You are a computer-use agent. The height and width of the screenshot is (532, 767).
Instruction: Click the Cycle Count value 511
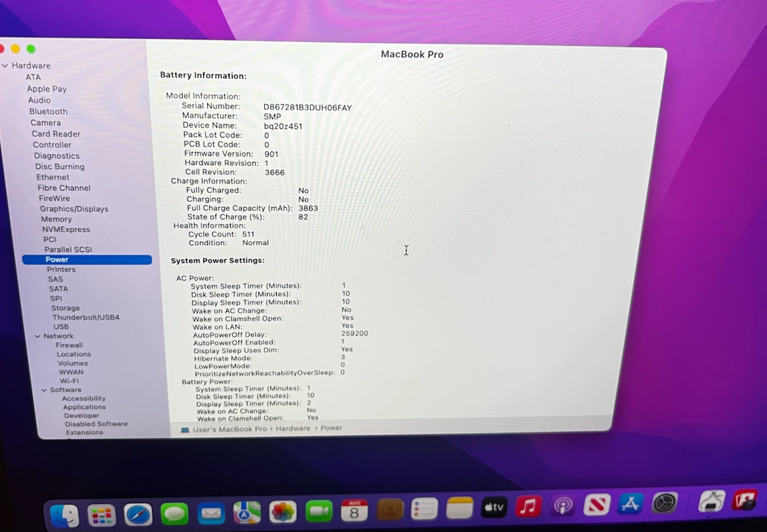[248, 234]
